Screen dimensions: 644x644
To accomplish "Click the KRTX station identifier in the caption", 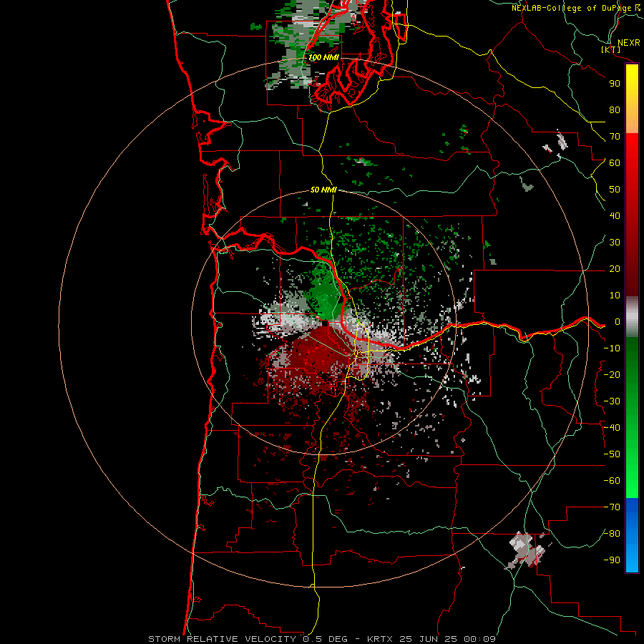I will (380, 639).
